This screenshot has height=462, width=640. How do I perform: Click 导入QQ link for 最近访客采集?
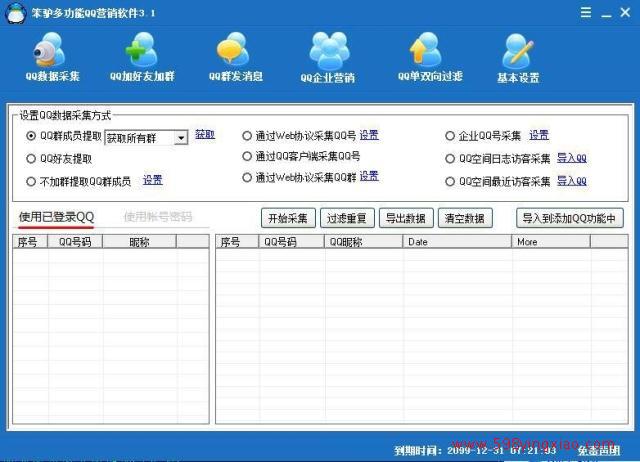572,181
